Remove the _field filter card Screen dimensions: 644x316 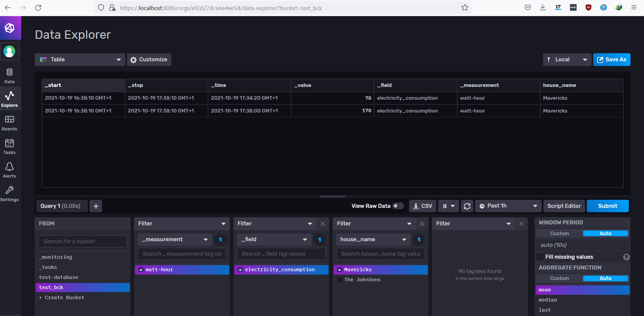[x=323, y=224]
